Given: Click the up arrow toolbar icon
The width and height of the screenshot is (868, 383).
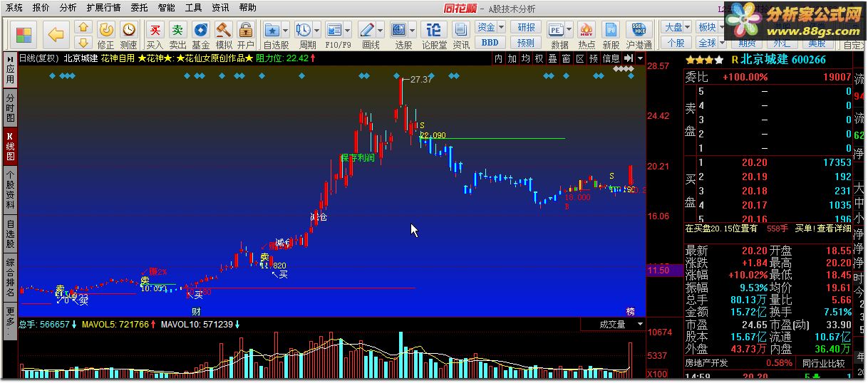Looking at the screenshot, I should pyautogui.click(x=83, y=28).
